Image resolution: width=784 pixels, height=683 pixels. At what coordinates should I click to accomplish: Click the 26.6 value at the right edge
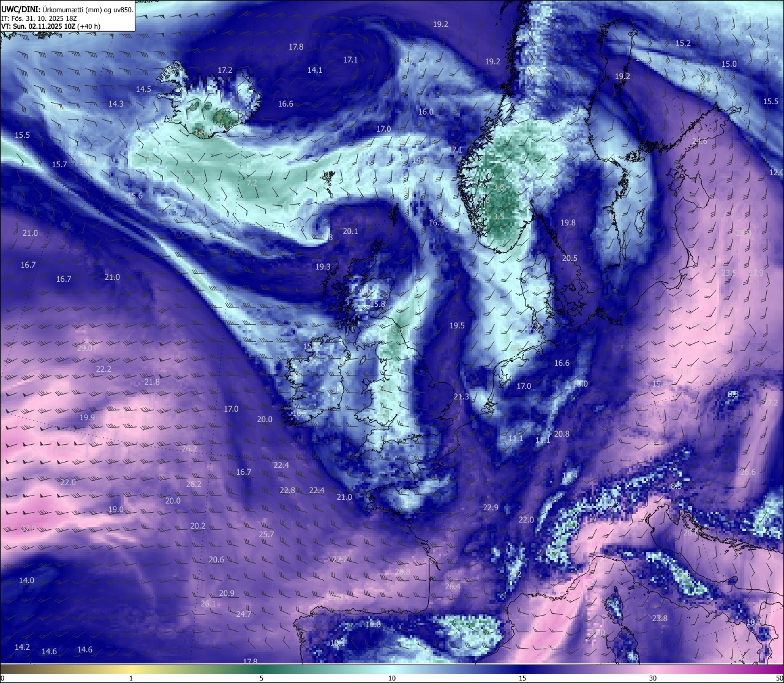pyautogui.click(x=748, y=472)
